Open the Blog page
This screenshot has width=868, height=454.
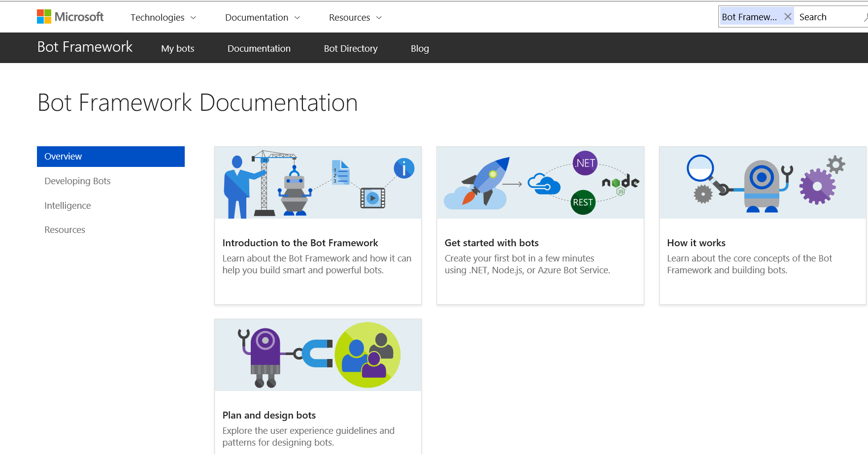pyautogui.click(x=420, y=48)
